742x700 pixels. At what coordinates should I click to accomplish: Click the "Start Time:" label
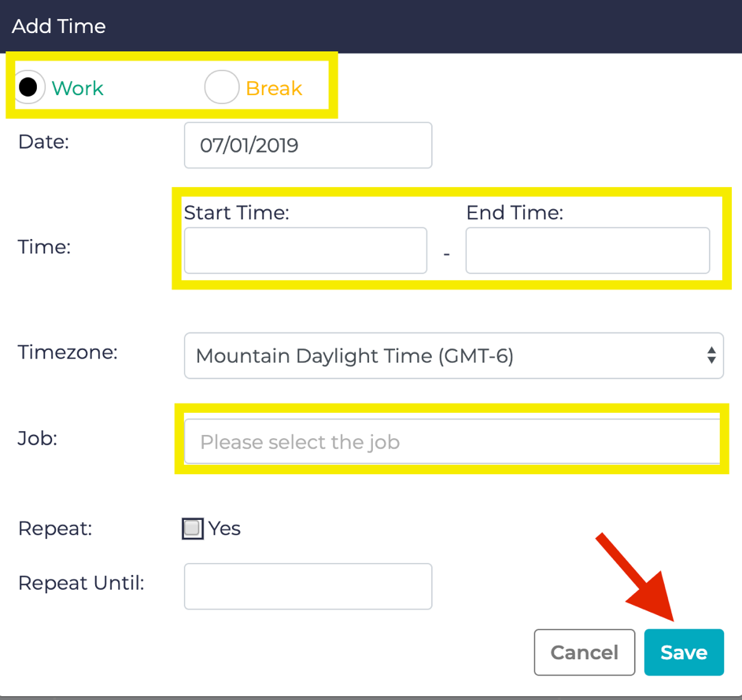[236, 212]
